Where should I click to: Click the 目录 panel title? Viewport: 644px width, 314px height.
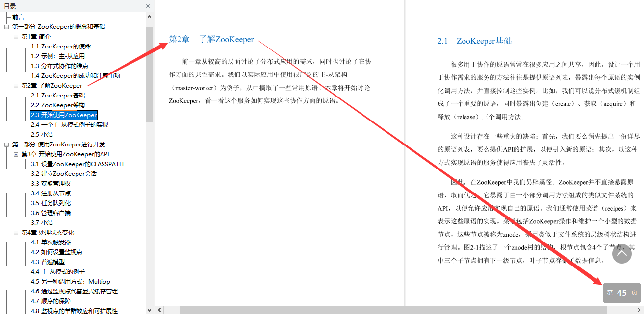coord(10,6)
